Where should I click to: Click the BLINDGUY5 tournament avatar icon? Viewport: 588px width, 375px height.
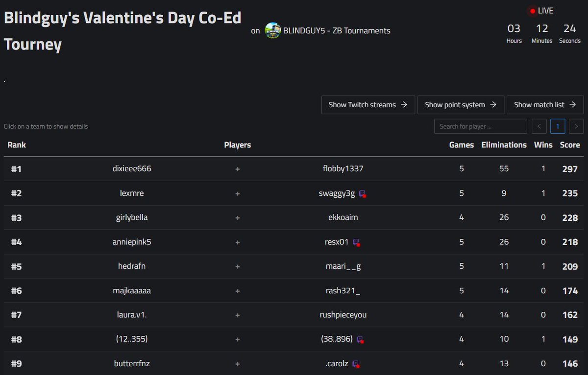coord(272,30)
